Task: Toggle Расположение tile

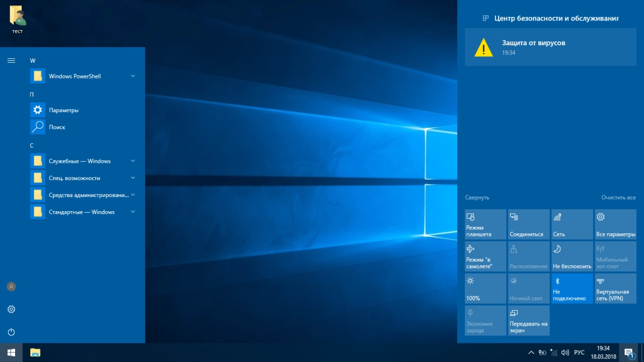Action: pos(529,256)
